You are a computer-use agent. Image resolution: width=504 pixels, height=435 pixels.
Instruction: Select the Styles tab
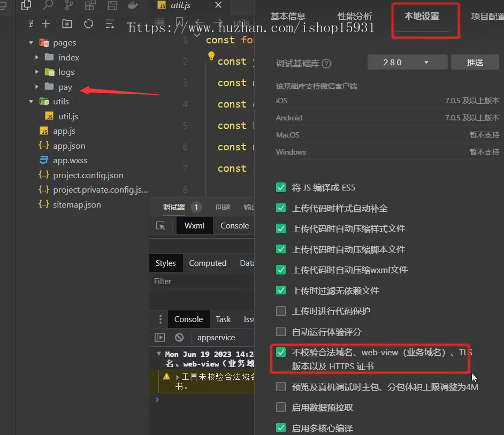[x=166, y=263]
